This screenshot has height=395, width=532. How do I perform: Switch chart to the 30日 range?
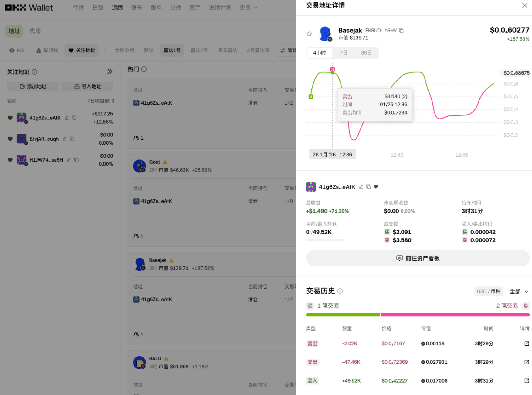click(366, 53)
